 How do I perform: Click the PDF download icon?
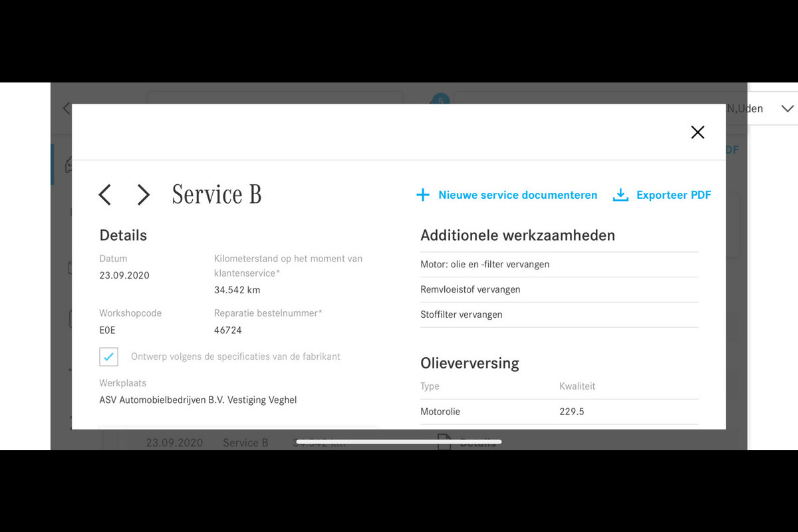[620, 195]
